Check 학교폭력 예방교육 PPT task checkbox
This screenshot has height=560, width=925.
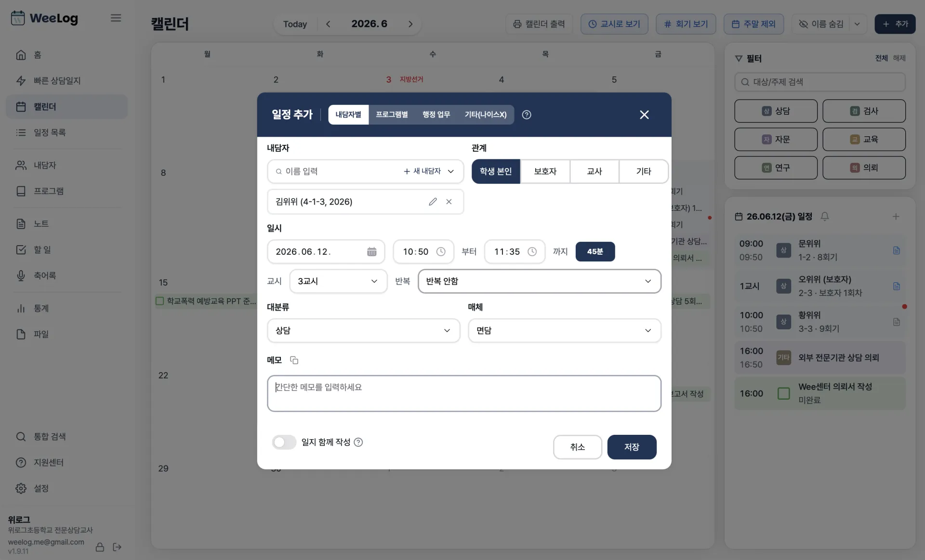160,301
